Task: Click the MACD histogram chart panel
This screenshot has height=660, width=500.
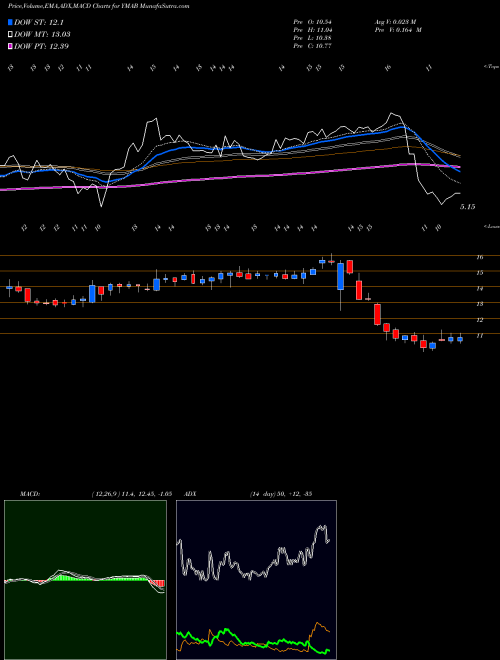Action: (85, 580)
